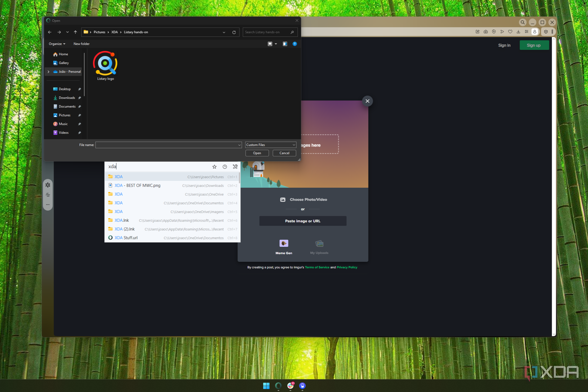Open the dialog help question mark
Viewport: 588px width, 392px height.
[x=295, y=44]
